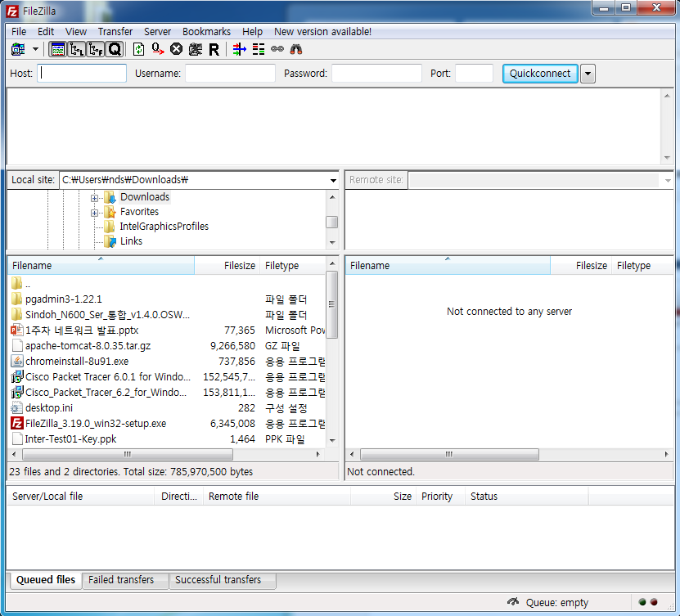The width and height of the screenshot is (680, 616).
Task: Search for files with binoculars icon
Action: pyautogui.click(x=296, y=49)
